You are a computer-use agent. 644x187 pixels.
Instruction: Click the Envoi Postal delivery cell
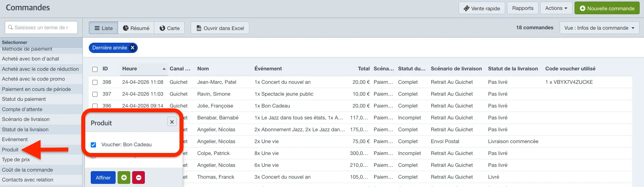click(445, 142)
